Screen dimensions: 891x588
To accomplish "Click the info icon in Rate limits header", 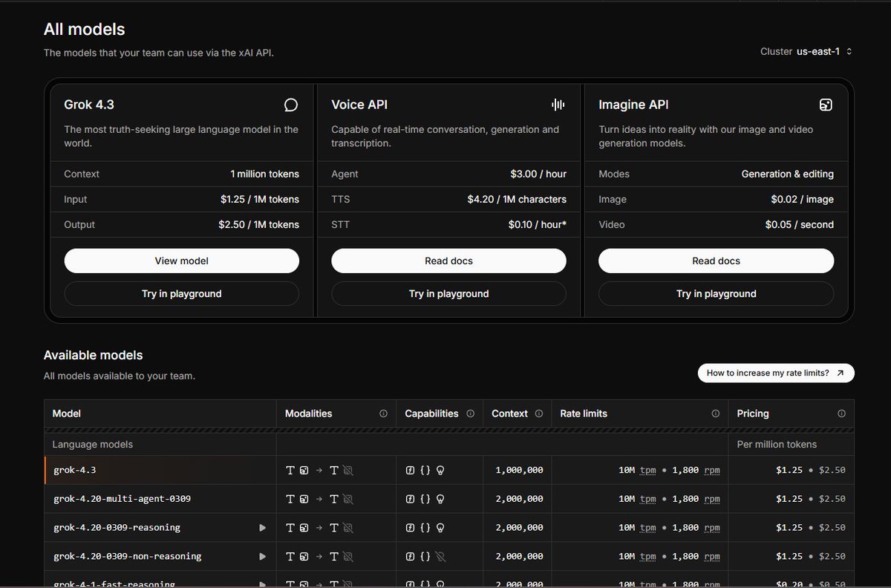I will point(715,414).
